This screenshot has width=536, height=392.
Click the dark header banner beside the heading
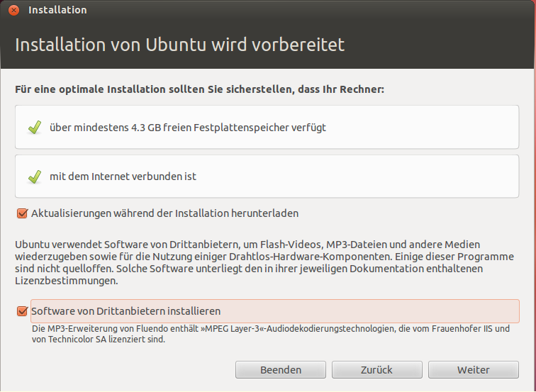pyautogui.click(x=437, y=45)
